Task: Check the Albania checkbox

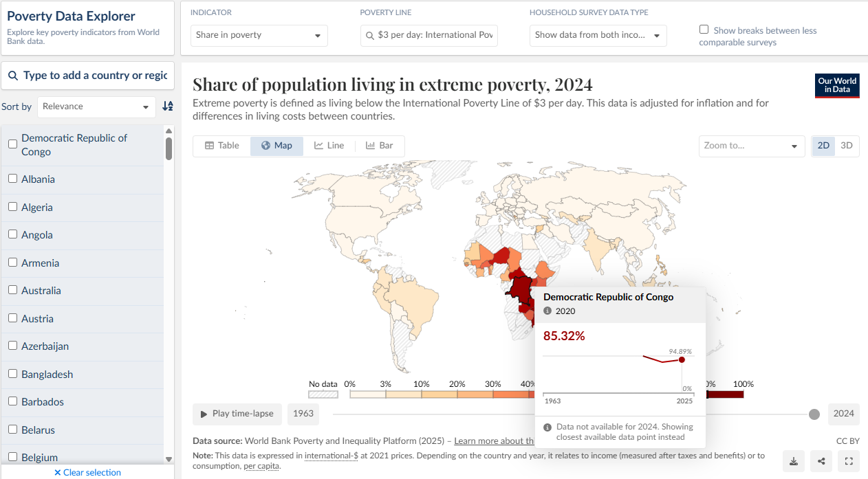Action: 12,179
